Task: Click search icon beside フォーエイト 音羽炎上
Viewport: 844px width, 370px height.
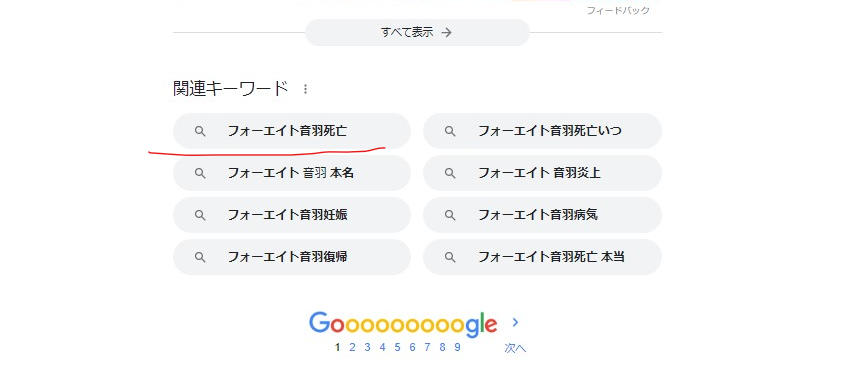Action: pos(450,173)
